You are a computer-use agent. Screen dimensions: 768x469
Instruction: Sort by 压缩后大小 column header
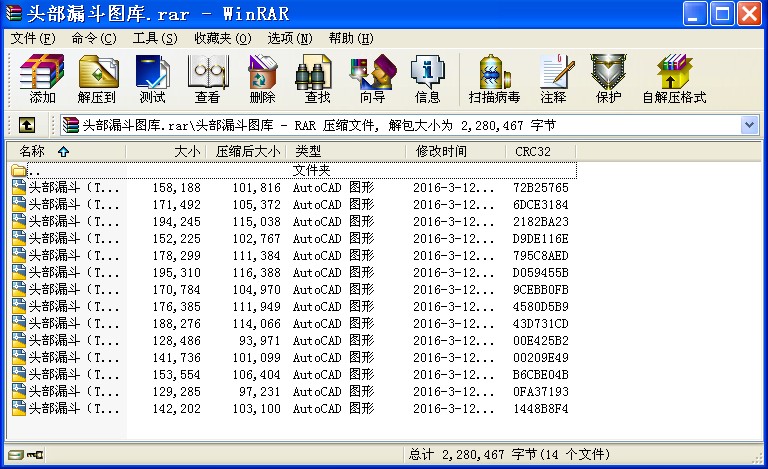245,151
